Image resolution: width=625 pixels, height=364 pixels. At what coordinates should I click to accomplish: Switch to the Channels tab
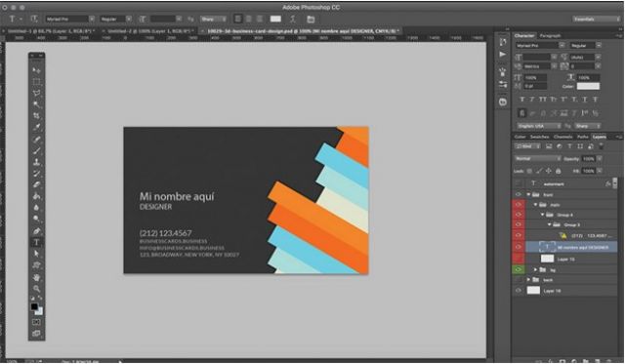point(562,137)
